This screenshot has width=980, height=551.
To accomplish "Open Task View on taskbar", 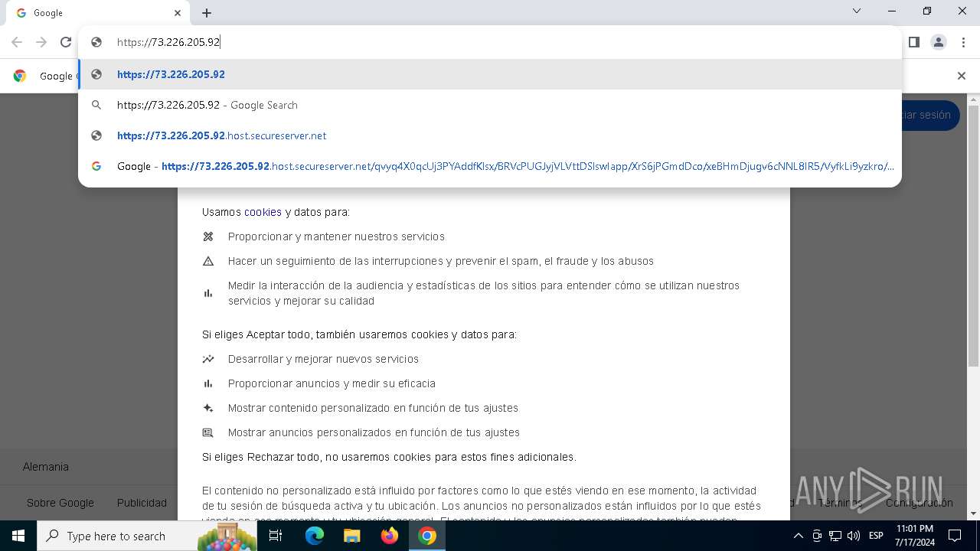I will pyautogui.click(x=276, y=536).
